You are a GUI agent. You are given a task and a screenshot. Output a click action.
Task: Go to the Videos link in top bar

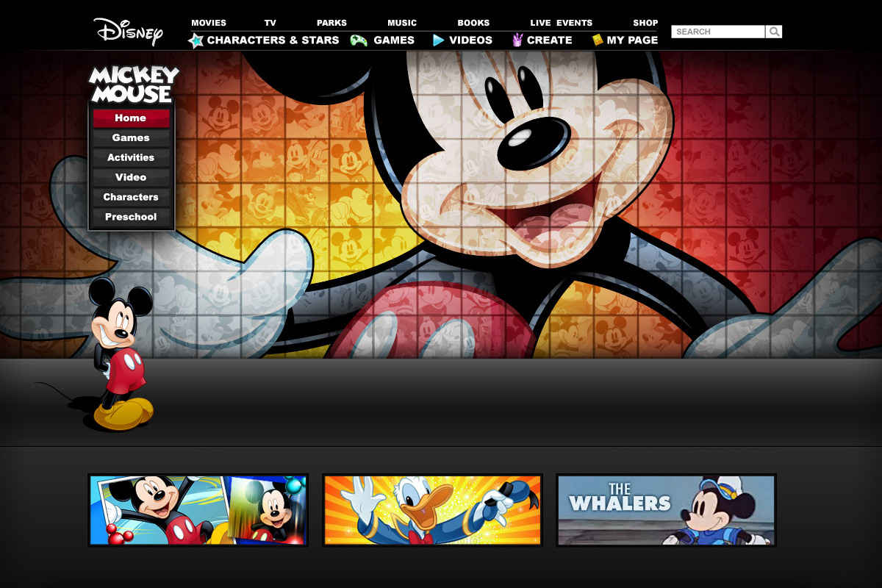pyautogui.click(x=470, y=40)
